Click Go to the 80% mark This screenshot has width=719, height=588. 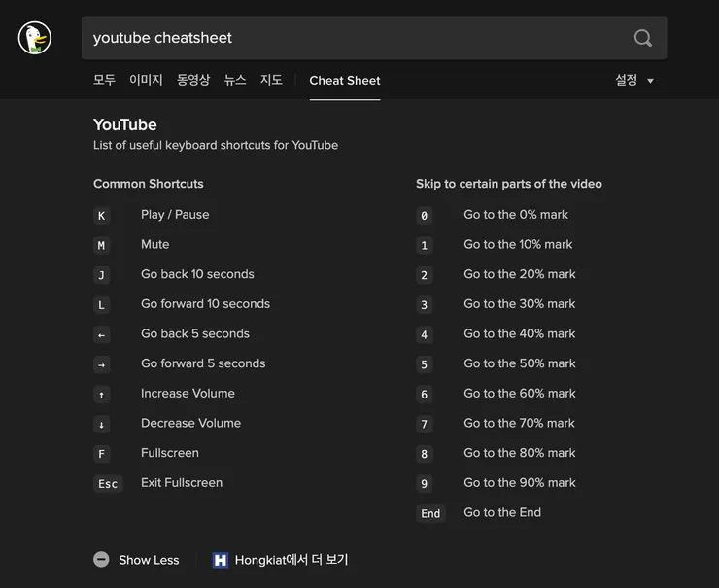[520, 453]
